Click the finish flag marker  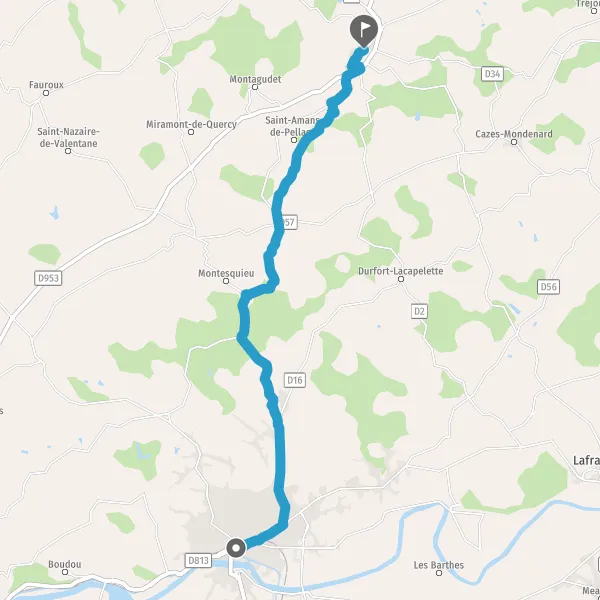click(x=364, y=31)
